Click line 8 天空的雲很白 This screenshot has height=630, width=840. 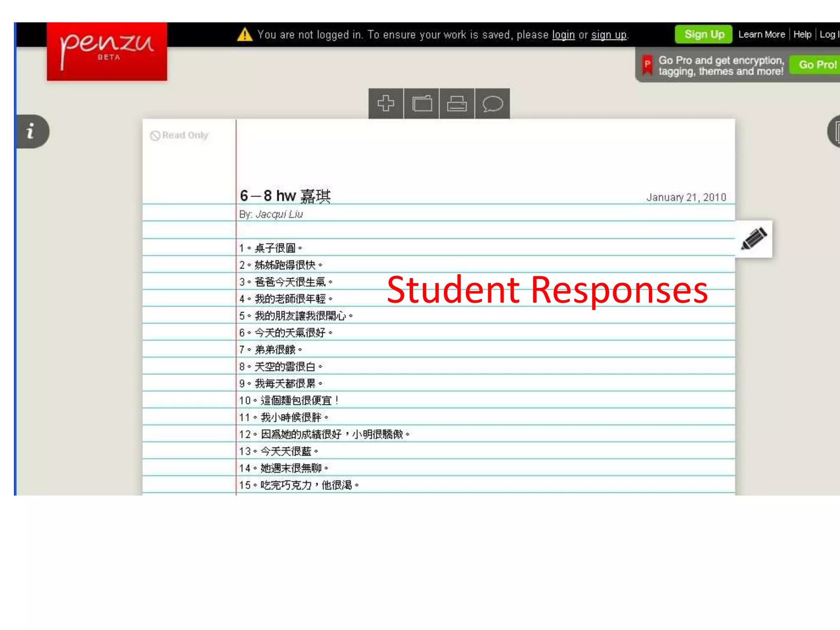[281, 366]
